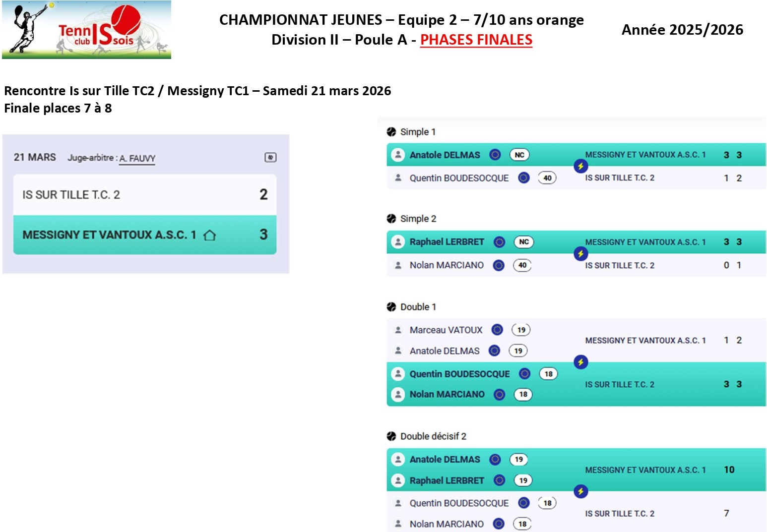This screenshot has height=532, width=767.
Task: Click the Double décisif 2 heading
Action: [433, 436]
